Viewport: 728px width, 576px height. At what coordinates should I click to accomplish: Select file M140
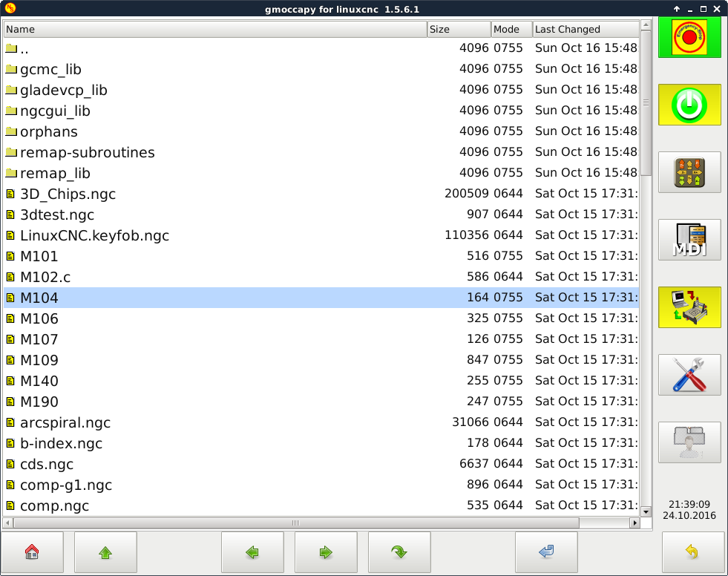pyautogui.click(x=321, y=381)
